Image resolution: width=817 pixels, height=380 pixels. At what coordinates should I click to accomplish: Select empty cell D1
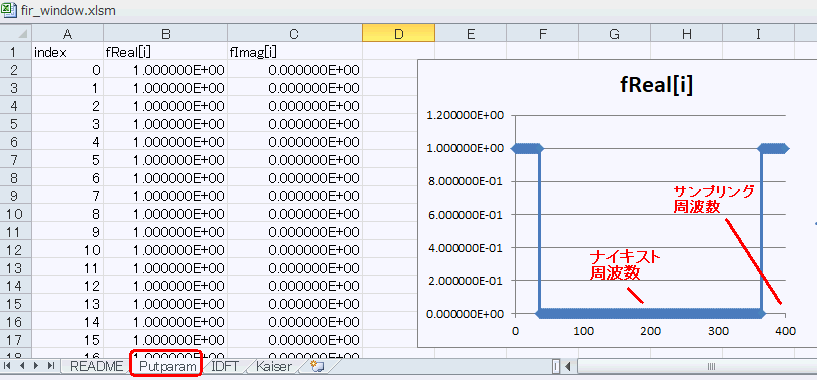(399, 52)
